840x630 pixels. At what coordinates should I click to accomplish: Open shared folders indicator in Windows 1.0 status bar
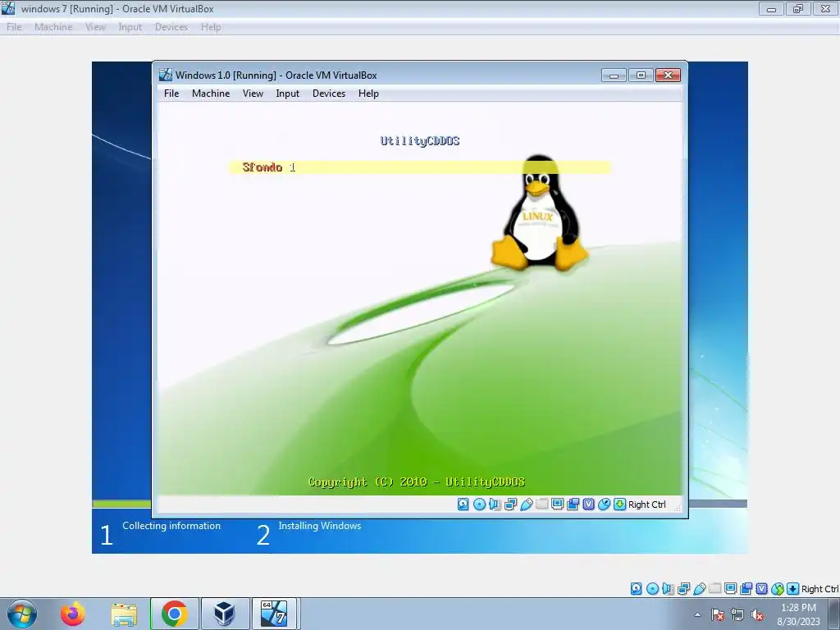(541, 504)
